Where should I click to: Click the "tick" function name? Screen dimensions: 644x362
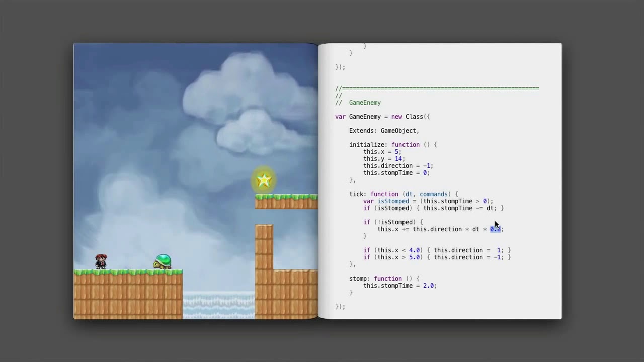356,194
